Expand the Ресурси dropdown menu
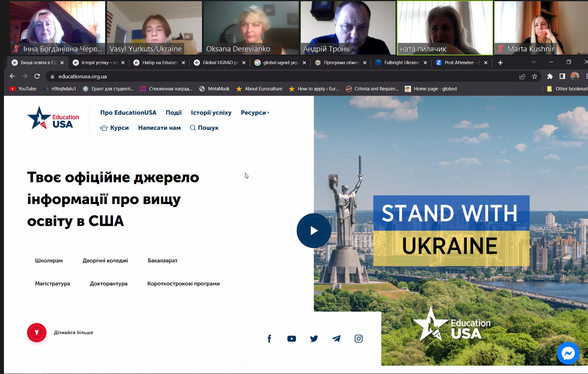The height and width of the screenshot is (374, 588). click(255, 113)
